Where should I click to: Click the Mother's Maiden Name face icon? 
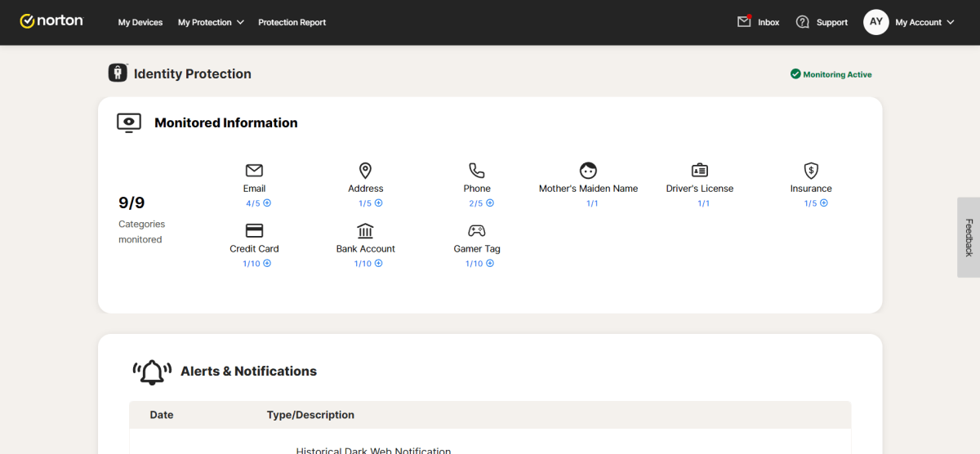tap(588, 170)
